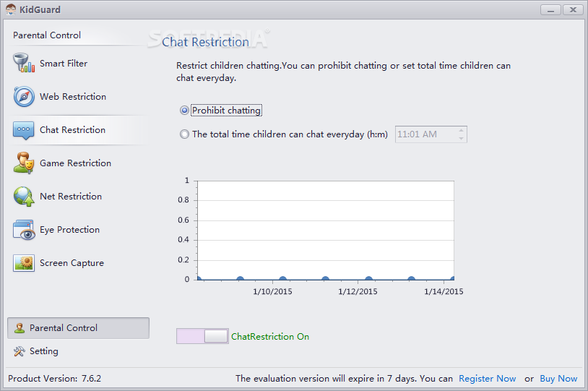
Task: Click the Chat Restriction page heading
Action: pos(205,42)
